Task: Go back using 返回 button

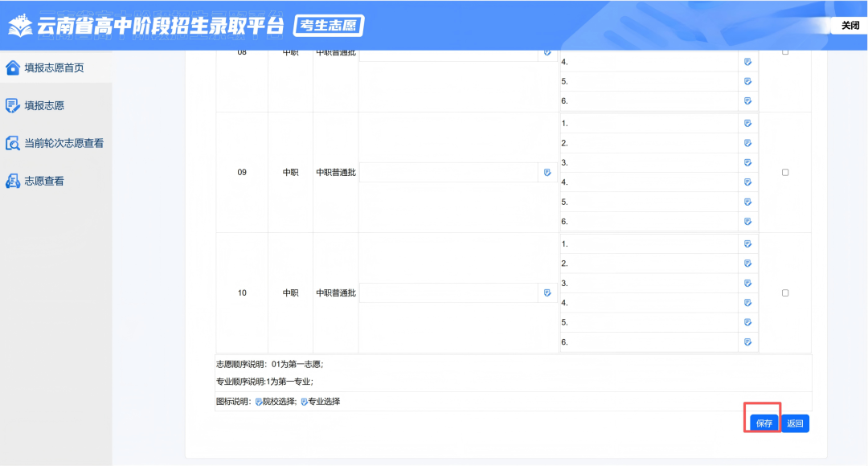Action: (x=795, y=423)
